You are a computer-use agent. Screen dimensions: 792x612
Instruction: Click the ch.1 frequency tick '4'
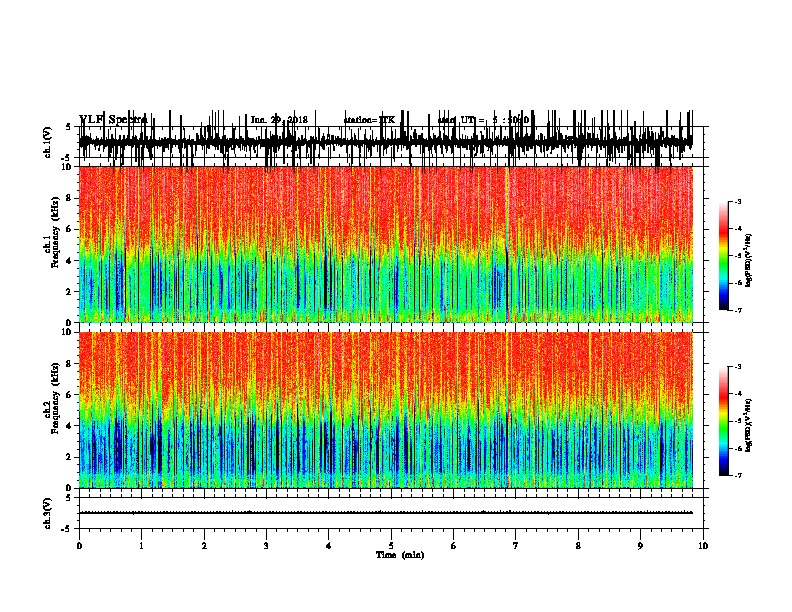[69, 261]
